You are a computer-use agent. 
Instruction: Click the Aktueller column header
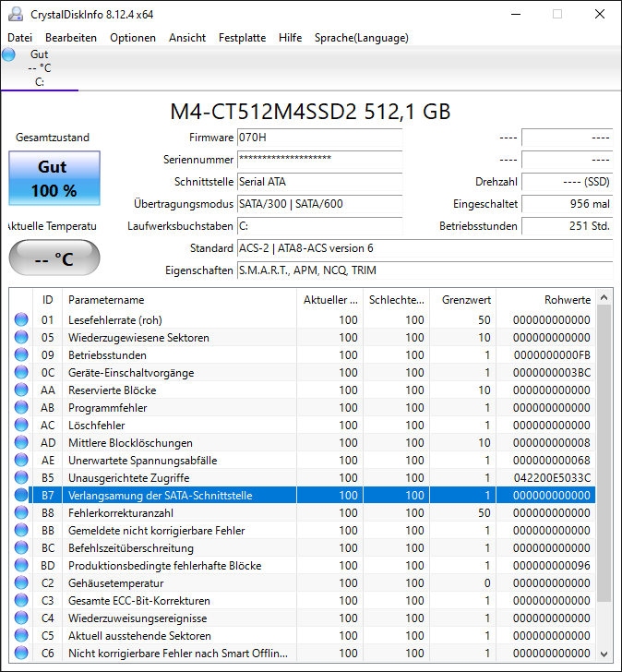tap(329, 300)
